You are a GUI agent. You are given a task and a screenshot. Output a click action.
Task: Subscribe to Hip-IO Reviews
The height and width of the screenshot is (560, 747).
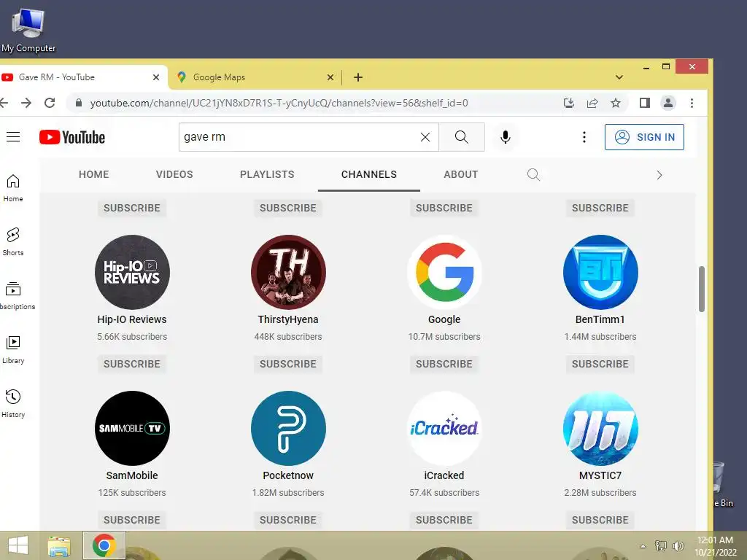tap(132, 364)
